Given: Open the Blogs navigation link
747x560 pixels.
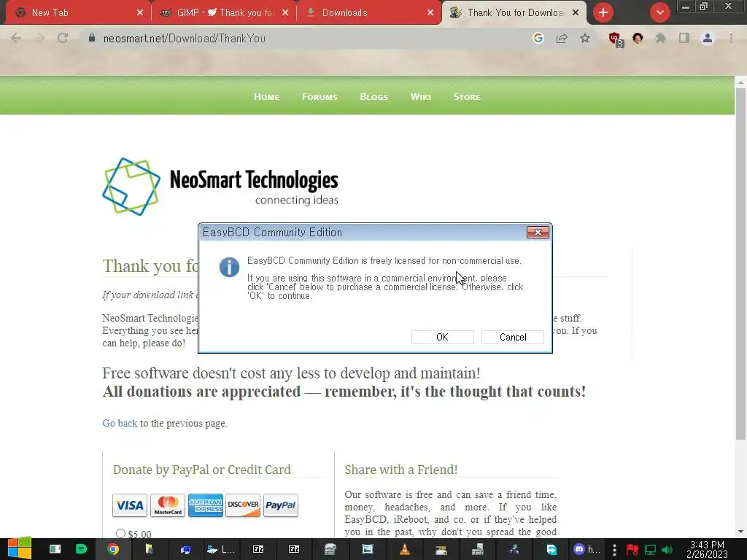Looking at the screenshot, I should point(374,97).
